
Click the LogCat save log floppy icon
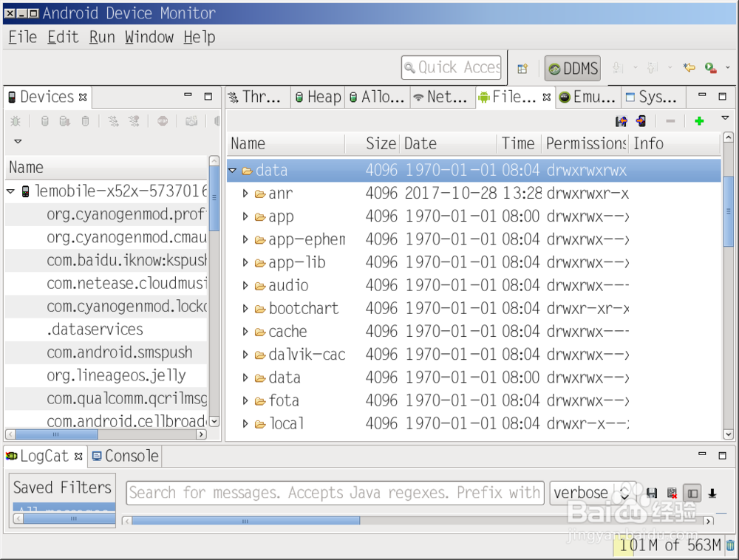(651, 493)
